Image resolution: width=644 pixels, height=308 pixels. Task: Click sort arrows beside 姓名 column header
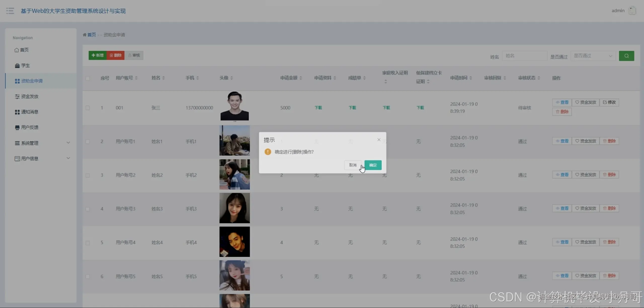[164, 78]
